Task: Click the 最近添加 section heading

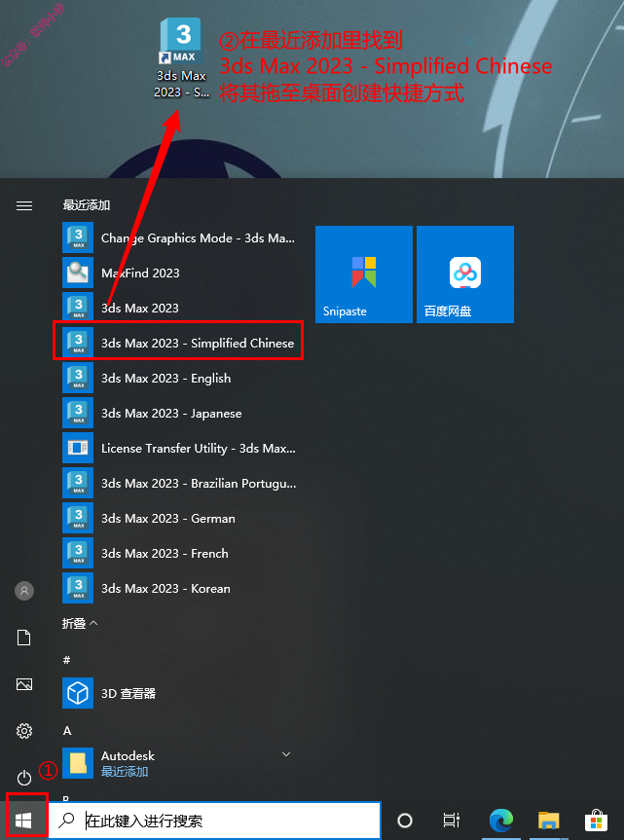Action: click(x=87, y=205)
